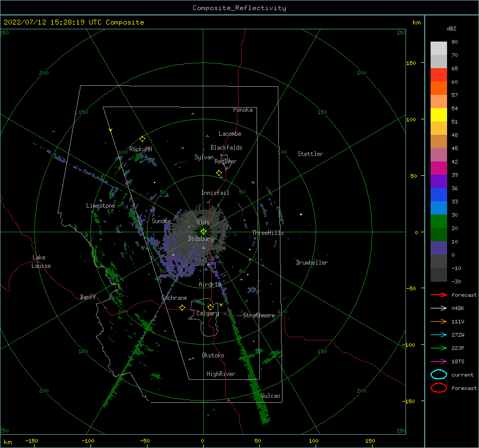This screenshot has width=479, height=448.
Task: Click the Ponoka city label
Action: (243, 110)
